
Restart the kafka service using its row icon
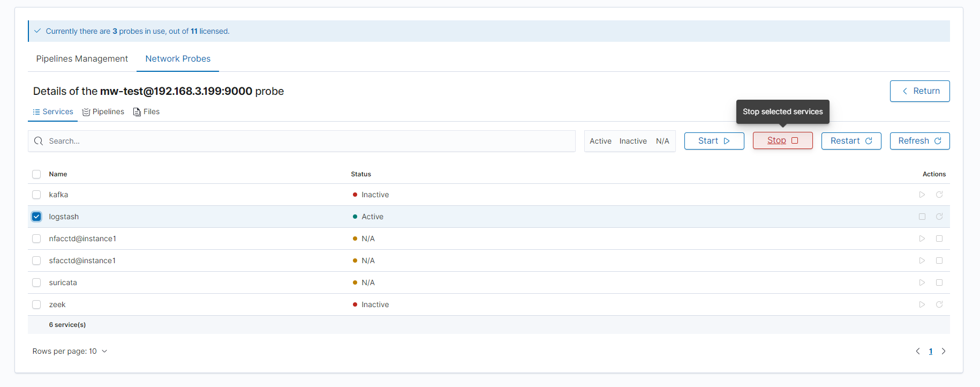[x=939, y=195]
